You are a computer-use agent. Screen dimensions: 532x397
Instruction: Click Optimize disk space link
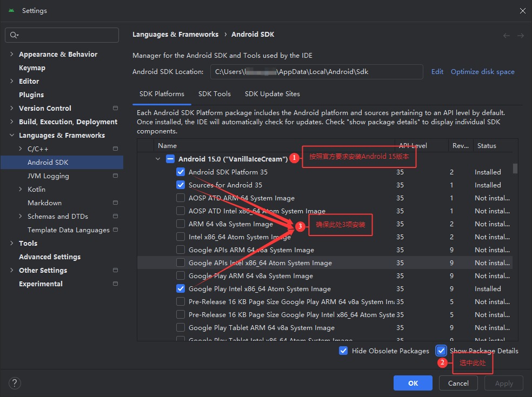482,71
